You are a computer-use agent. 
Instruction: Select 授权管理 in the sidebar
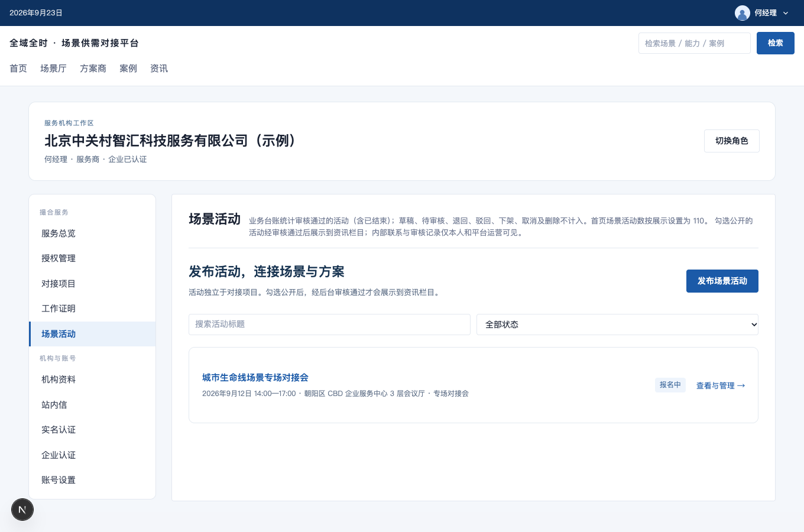coord(92,258)
